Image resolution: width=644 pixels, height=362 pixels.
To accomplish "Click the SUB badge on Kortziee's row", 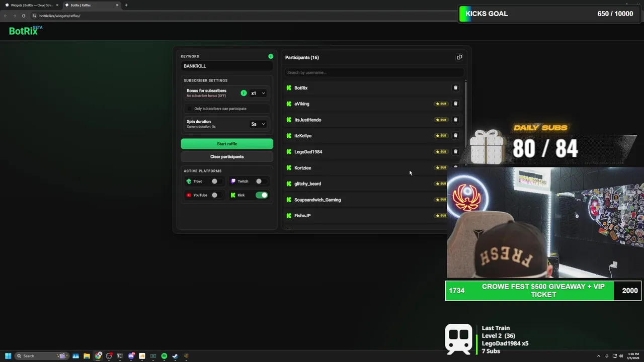I will click(441, 167).
